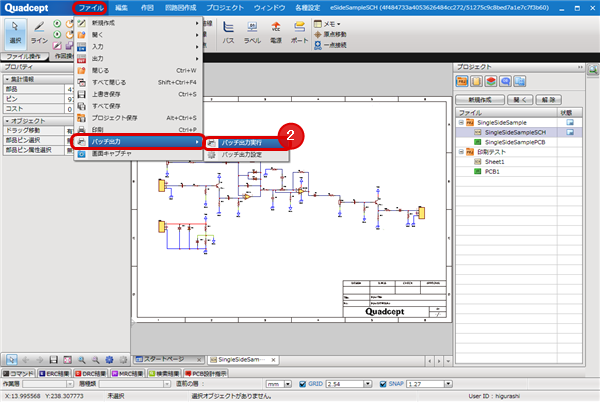This screenshot has width=600, height=402.
Task: Click the back arrow in bottom-left toolbar
Action: 26,360
